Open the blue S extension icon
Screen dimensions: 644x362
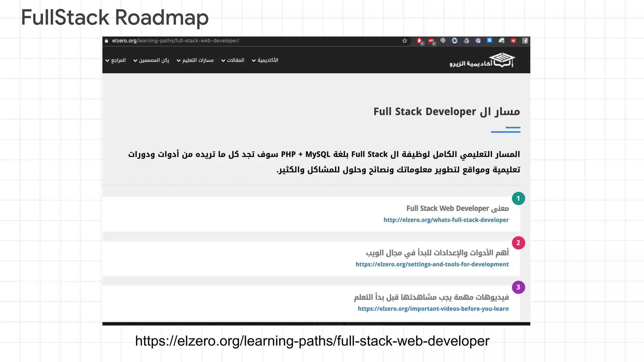490,40
